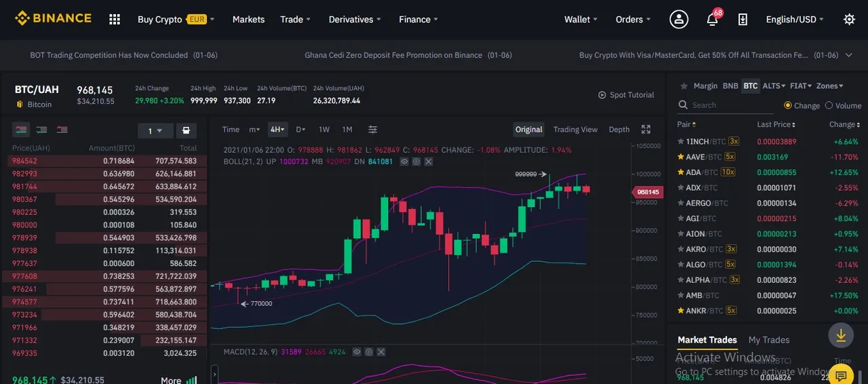Click the download app icon in header
Screen dimensions: 868x384
tap(743, 20)
